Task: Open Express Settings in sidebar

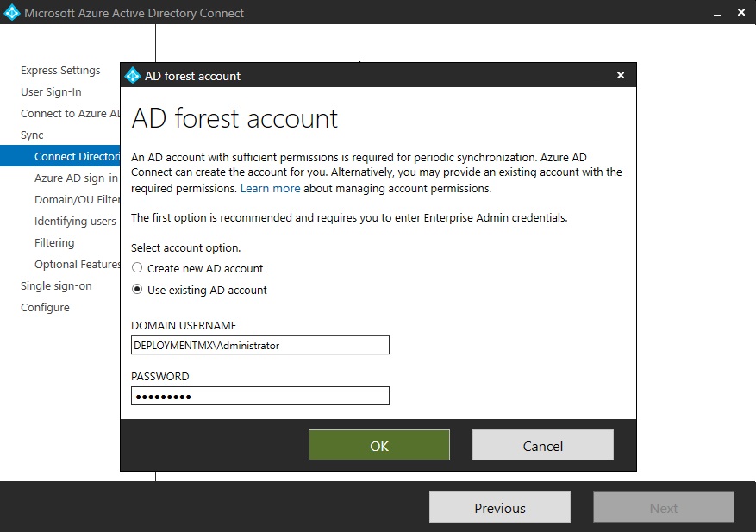Action: (x=60, y=71)
